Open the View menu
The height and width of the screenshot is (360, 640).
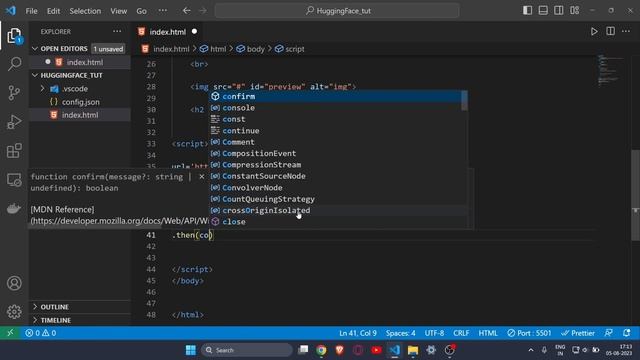click(x=118, y=11)
